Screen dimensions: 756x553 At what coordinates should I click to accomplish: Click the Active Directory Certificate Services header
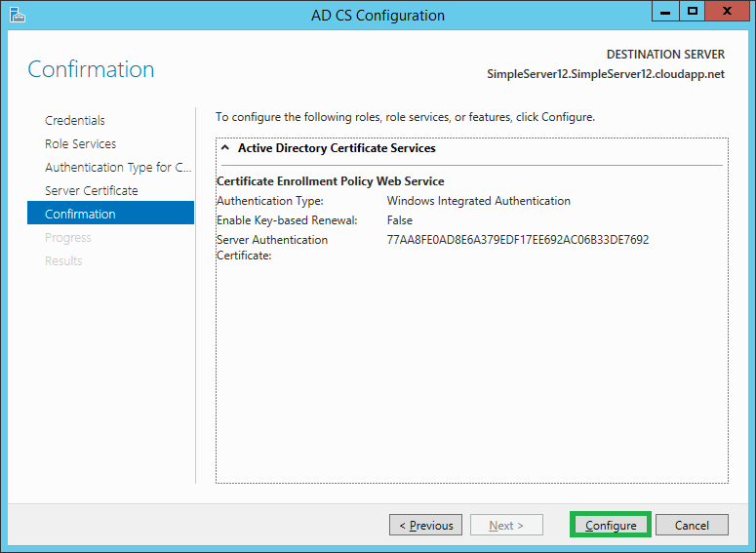[x=337, y=148]
